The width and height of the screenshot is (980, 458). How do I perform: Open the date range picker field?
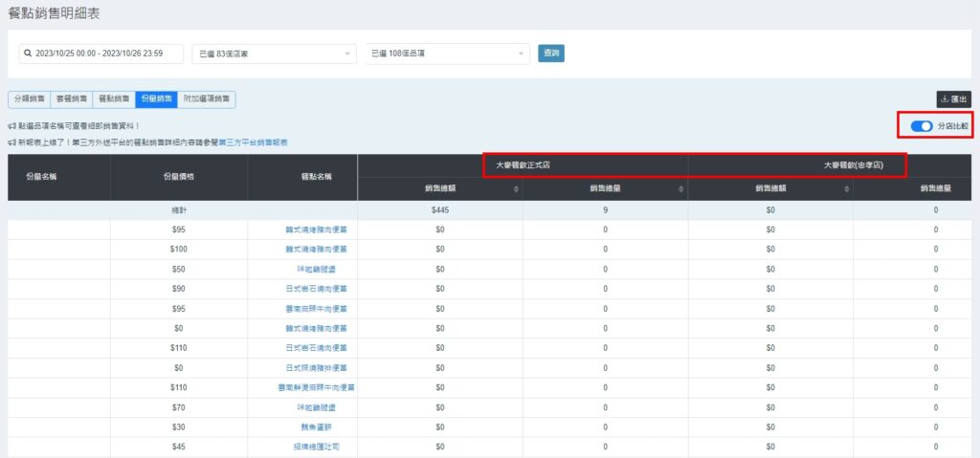pyautogui.click(x=102, y=54)
